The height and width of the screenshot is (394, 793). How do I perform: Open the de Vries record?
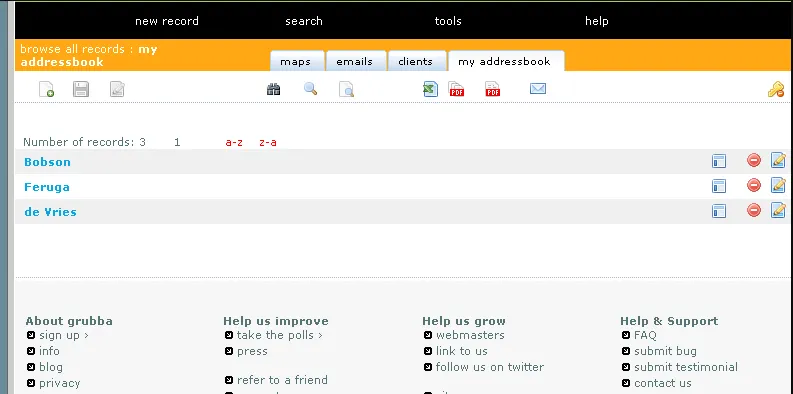(51, 212)
